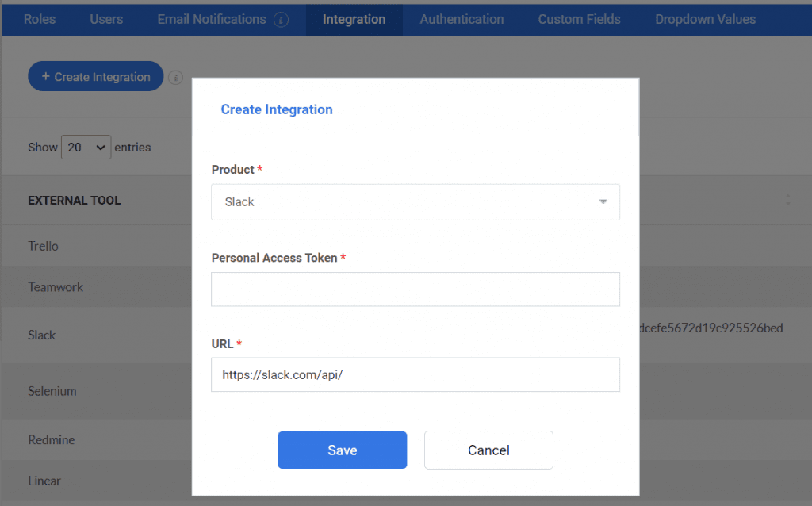Open the Show entries count dropdown

coord(86,147)
